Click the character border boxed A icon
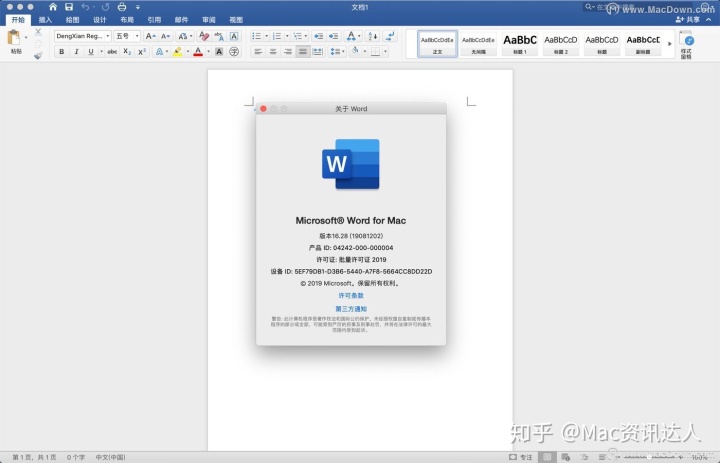Viewport: 720px width, 463px height. (234, 36)
